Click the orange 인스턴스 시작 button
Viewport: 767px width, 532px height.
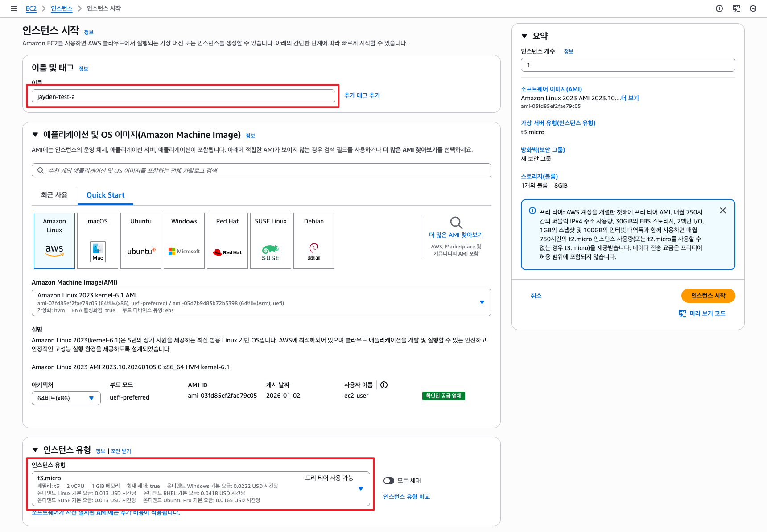[x=708, y=296]
